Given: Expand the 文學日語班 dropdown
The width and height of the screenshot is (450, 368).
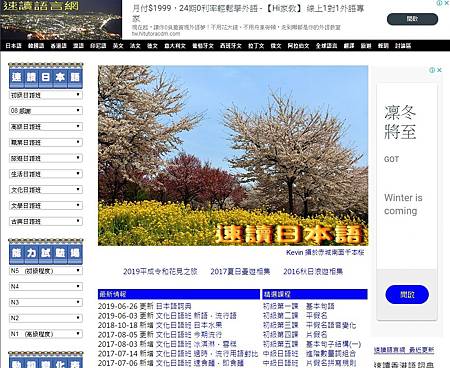Looking at the screenshot, I should pyautogui.click(x=46, y=205).
